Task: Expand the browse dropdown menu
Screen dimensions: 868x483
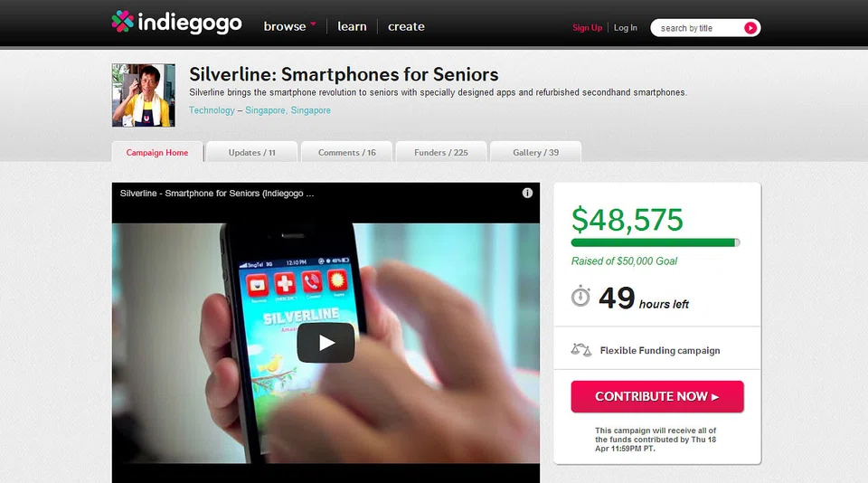Action: pos(289,26)
